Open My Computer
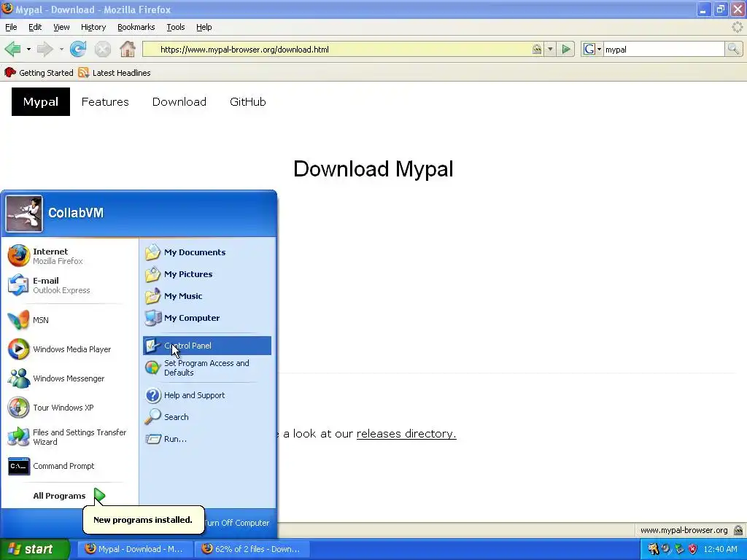Viewport: 747px width, 560px height. click(206, 318)
